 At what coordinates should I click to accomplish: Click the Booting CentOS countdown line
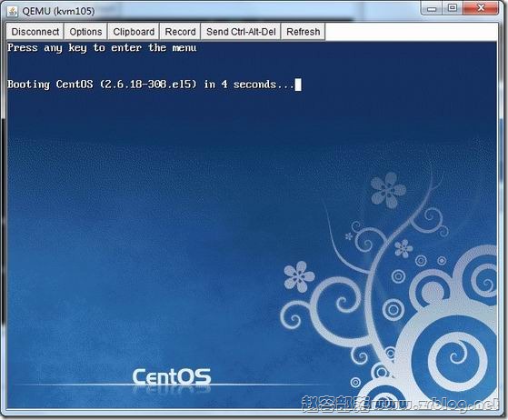click(151, 85)
